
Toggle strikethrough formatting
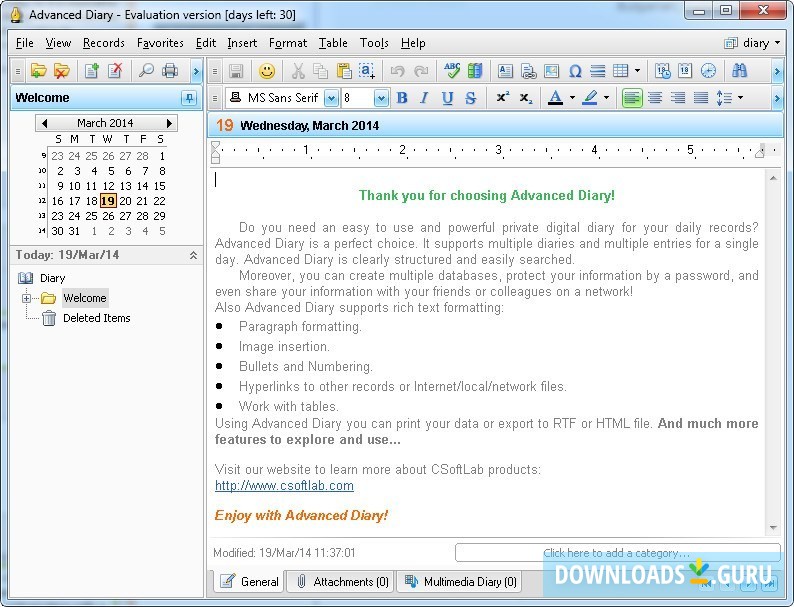(470, 98)
